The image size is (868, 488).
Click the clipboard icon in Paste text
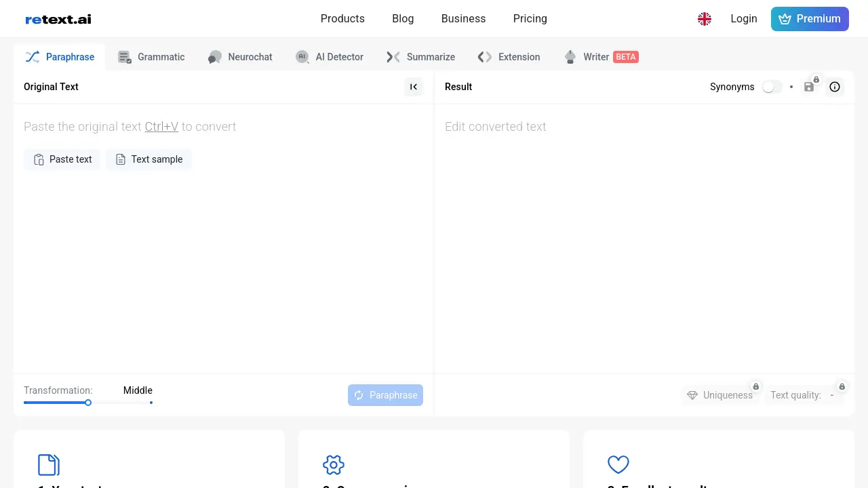[39, 159]
